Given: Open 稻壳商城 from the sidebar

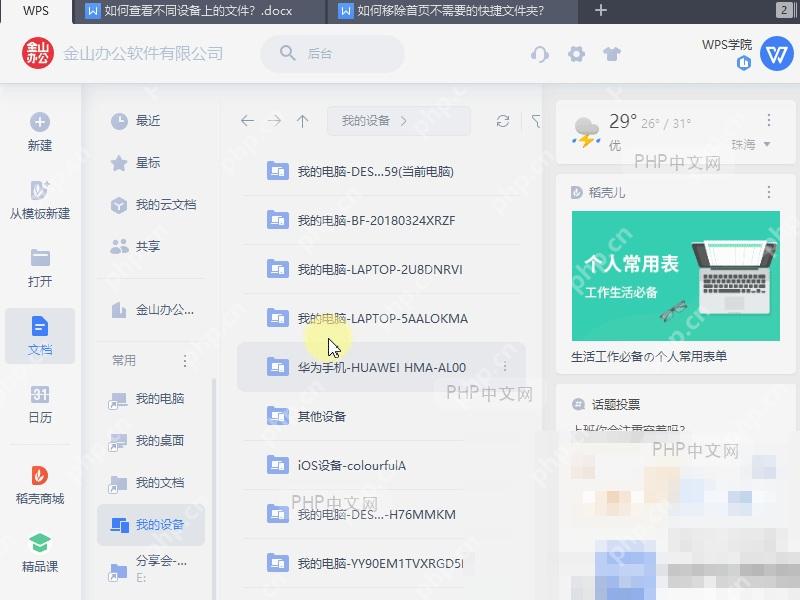Looking at the screenshot, I should tap(40, 484).
